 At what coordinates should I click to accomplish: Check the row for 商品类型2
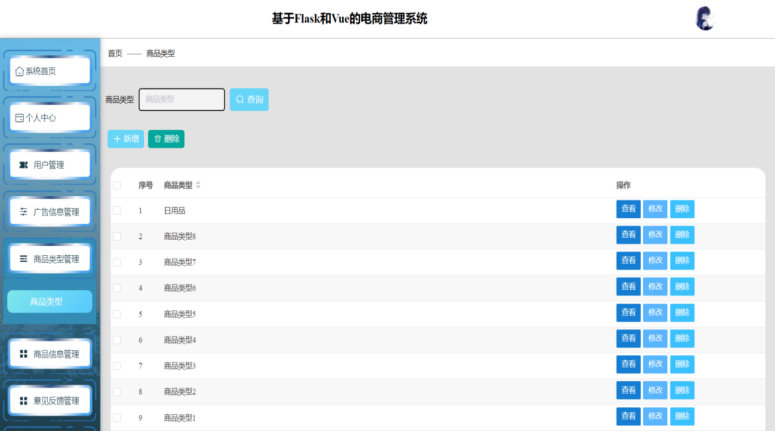(x=117, y=392)
